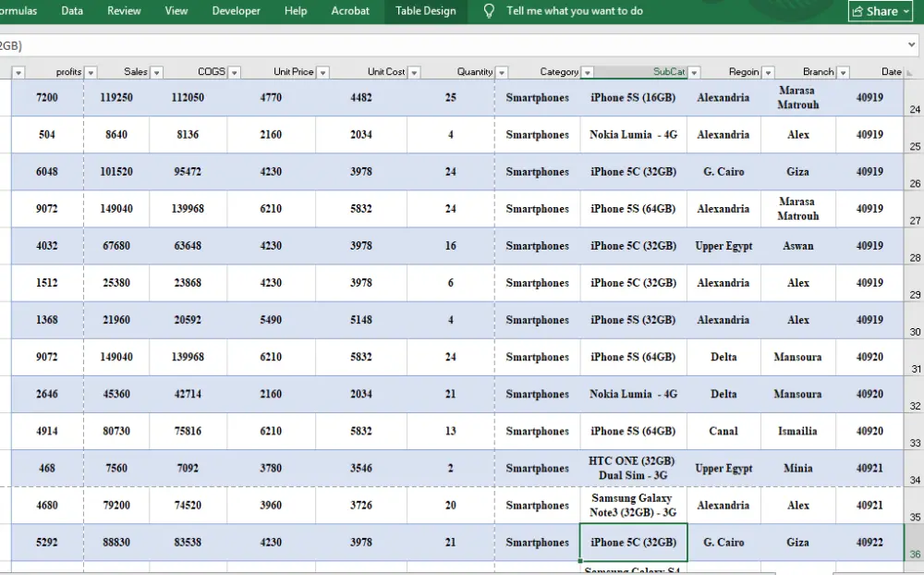Click the formula bar input

(x=451, y=45)
